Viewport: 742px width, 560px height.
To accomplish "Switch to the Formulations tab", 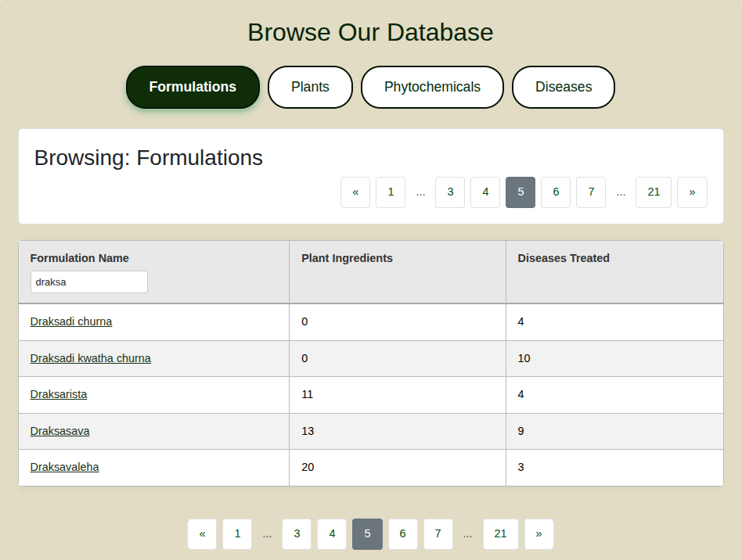I will tap(193, 87).
